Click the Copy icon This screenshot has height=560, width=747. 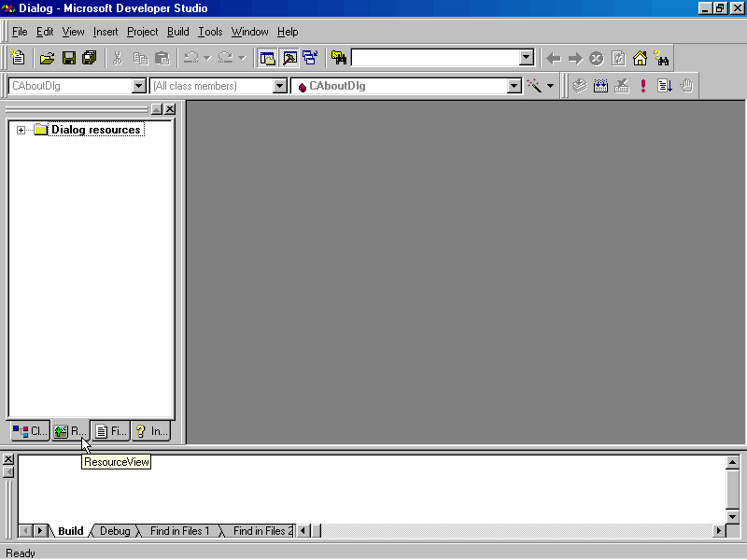tap(140, 58)
